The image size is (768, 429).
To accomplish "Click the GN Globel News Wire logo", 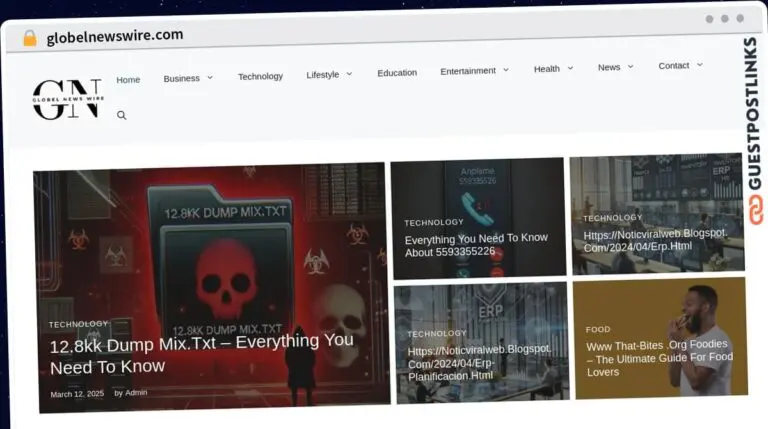I will tap(67, 99).
